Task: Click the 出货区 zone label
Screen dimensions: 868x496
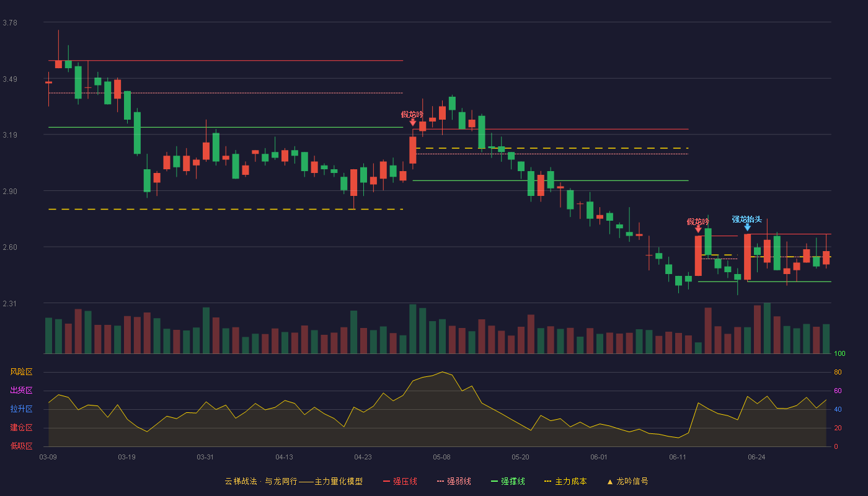Action: pos(21,391)
